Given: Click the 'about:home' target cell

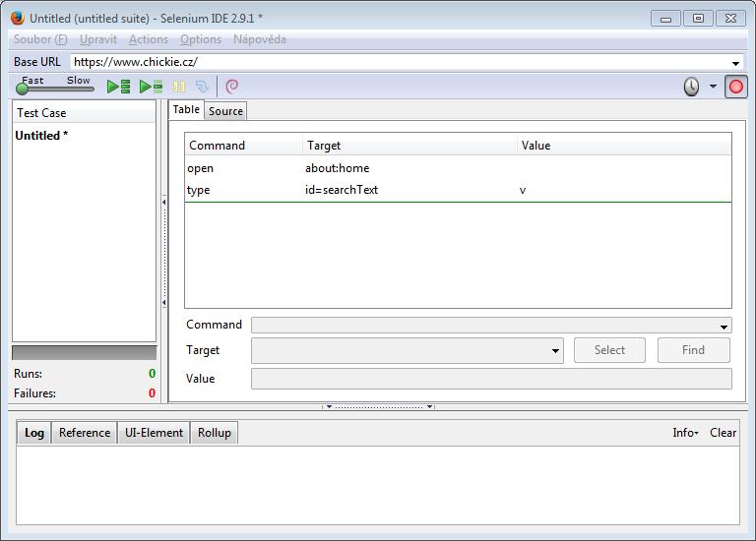Looking at the screenshot, I should pyautogui.click(x=337, y=168).
